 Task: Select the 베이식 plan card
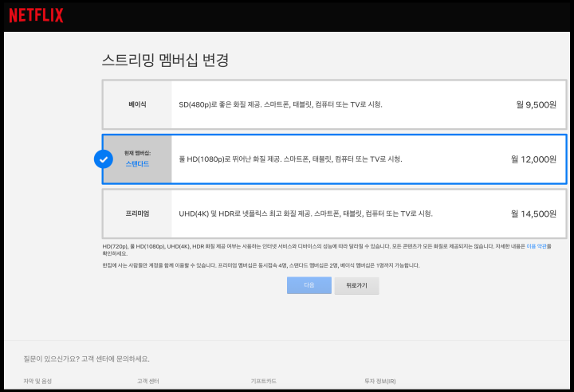(x=334, y=104)
